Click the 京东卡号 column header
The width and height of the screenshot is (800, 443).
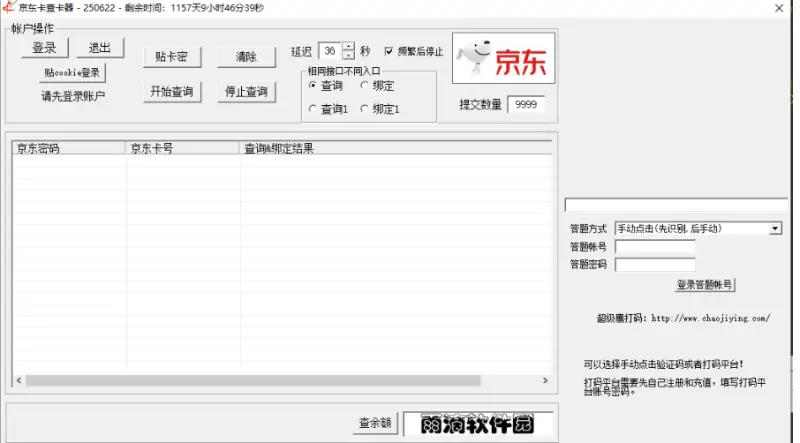coord(182,149)
